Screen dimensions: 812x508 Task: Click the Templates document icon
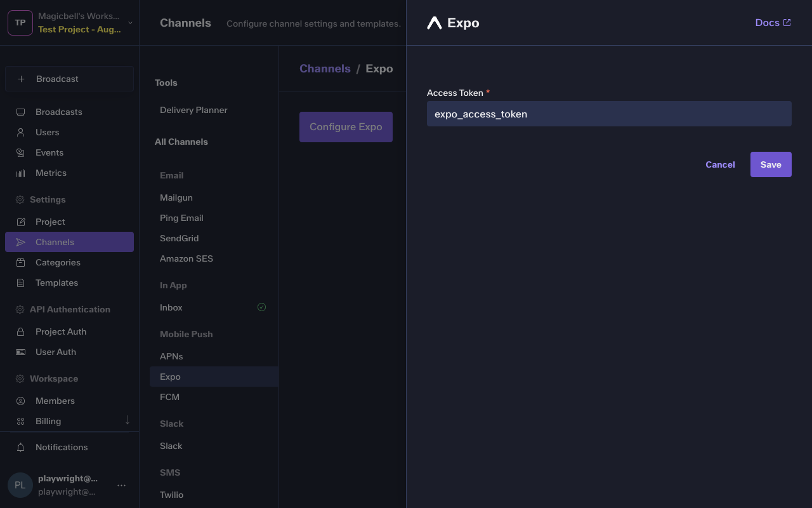[20, 283]
